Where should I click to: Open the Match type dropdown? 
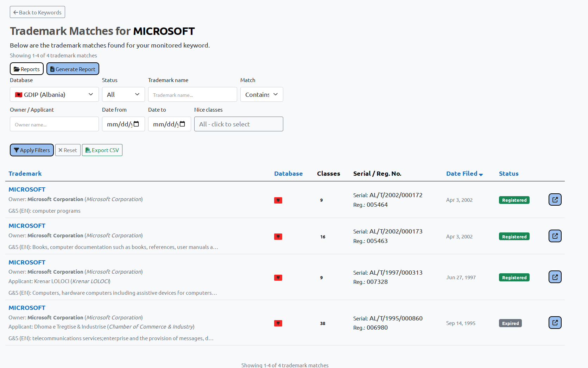click(x=262, y=94)
